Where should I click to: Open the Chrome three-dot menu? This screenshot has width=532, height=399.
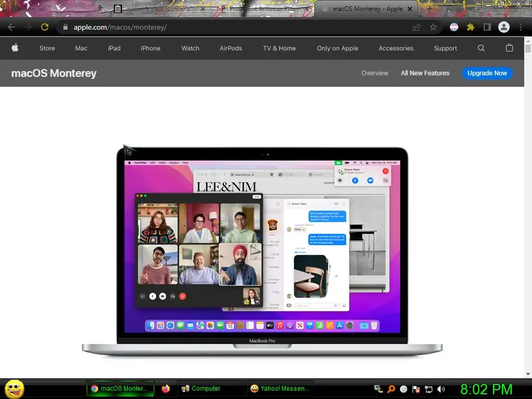pyautogui.click(x=521, y=27)
